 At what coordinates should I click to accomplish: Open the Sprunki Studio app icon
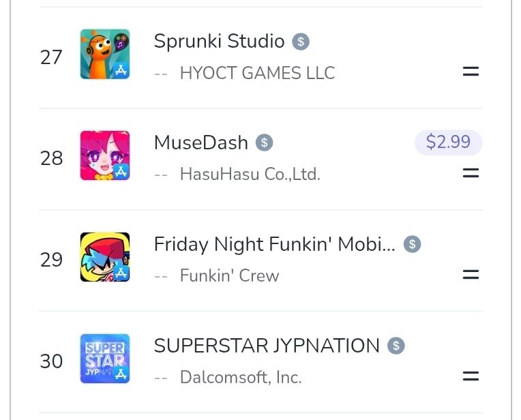point(105,54)
